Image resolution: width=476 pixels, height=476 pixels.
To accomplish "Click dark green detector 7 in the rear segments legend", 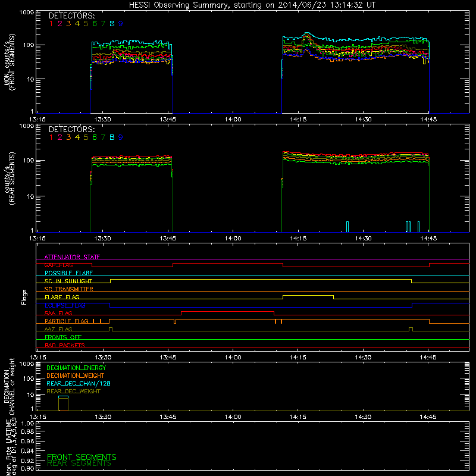I will (x=103, y=137).
